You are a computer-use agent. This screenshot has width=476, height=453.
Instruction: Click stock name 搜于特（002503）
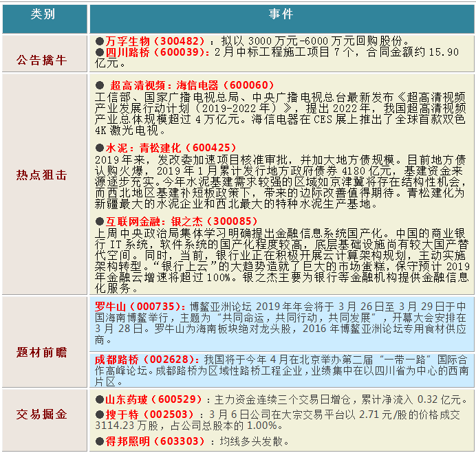click(149, 415)
